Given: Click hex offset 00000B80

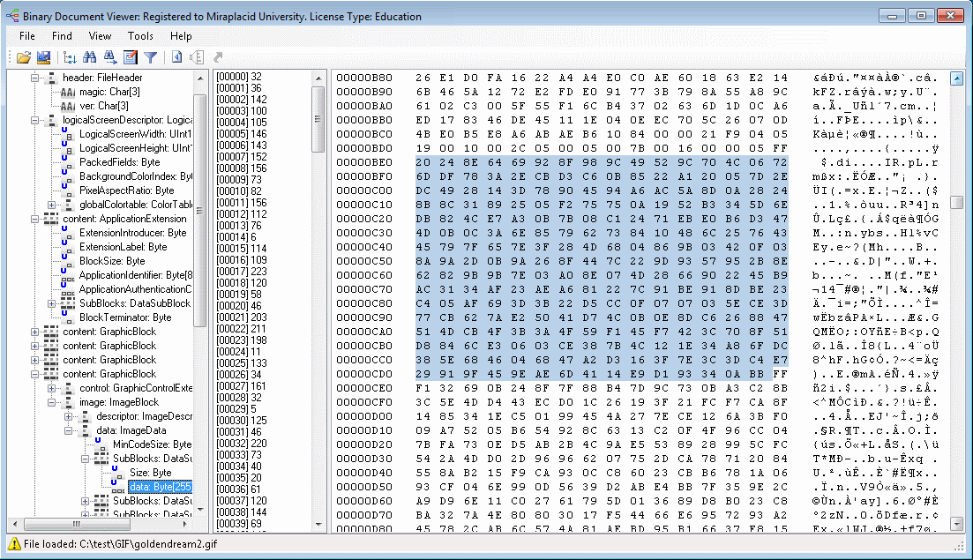Looking at the screenshot, I should tap(364, 78).
